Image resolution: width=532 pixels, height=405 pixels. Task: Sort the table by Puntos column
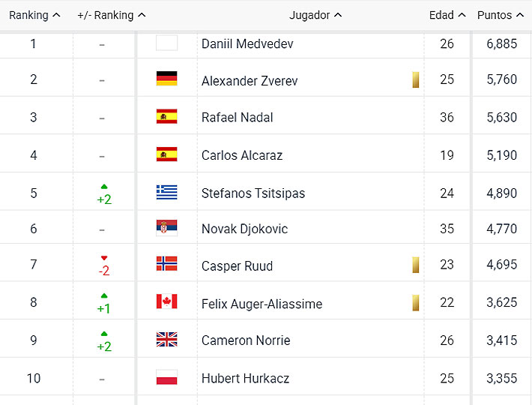[x=500, y=15]
